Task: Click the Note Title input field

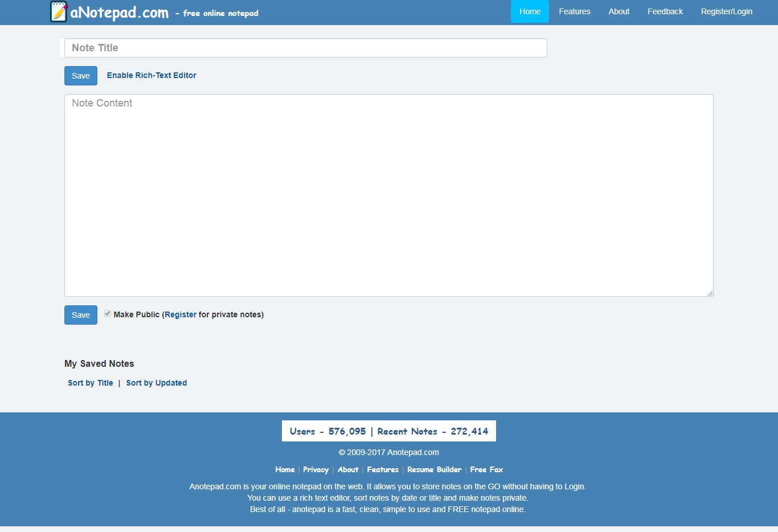Action: [305, 48]
